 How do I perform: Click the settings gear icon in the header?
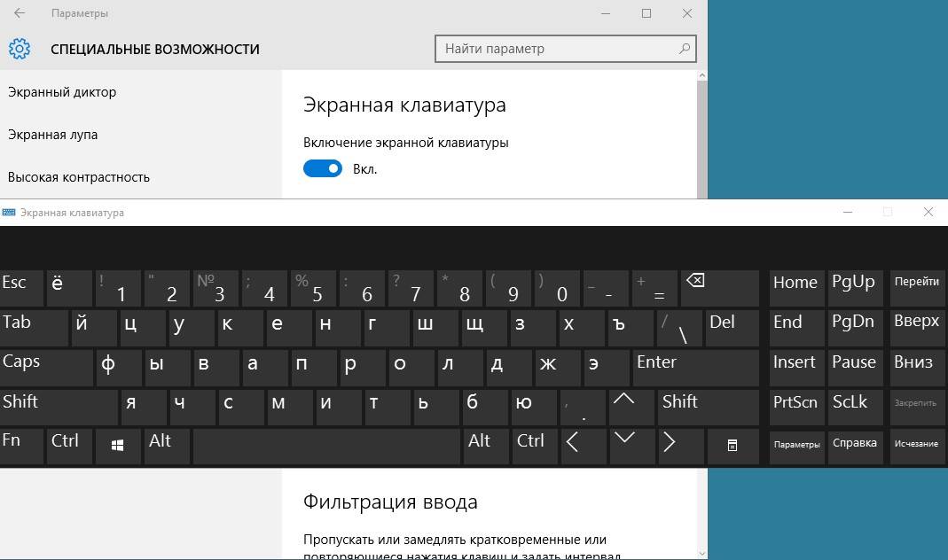20,49
